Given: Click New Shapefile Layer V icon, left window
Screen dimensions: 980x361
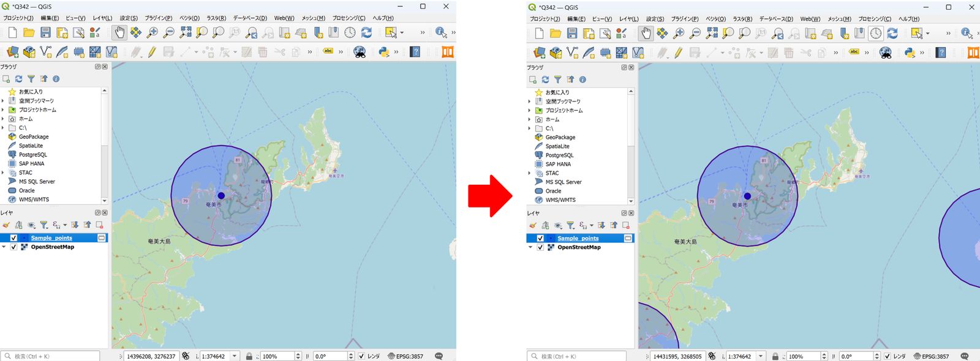Looking at the screenshot, I should (45, 52).
